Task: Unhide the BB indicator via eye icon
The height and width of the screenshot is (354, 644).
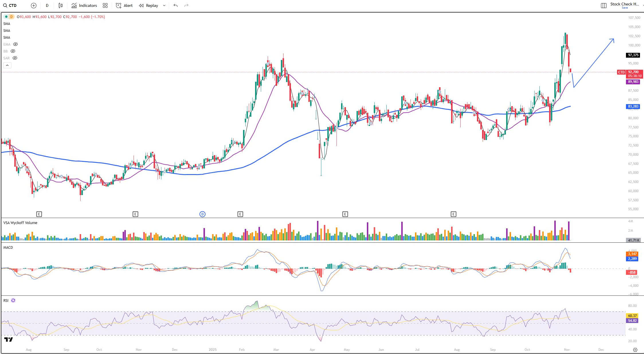Action: click(x=13, y=51)
